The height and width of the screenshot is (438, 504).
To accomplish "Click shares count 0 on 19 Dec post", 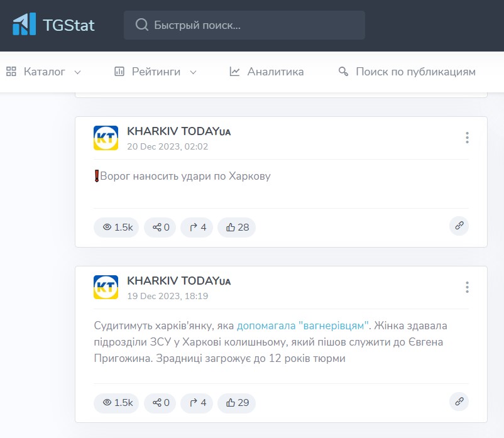I will (160, 403).
